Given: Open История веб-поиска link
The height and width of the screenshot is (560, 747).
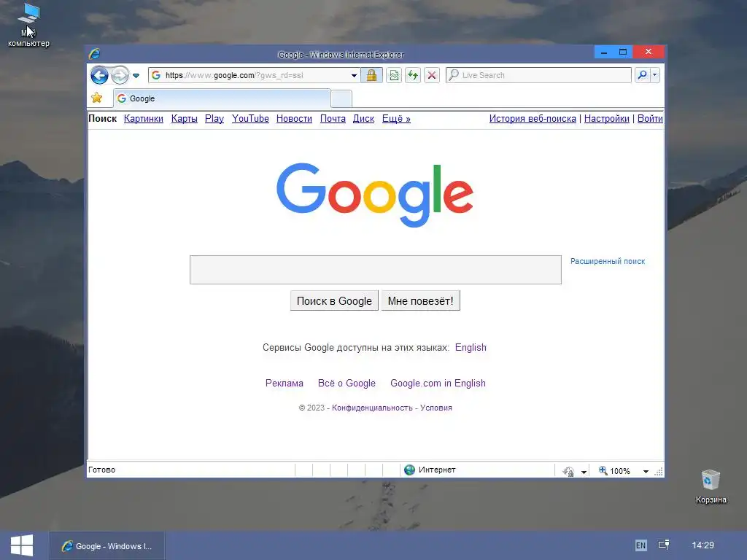Looking at the screenshot, I should (533, 119).
